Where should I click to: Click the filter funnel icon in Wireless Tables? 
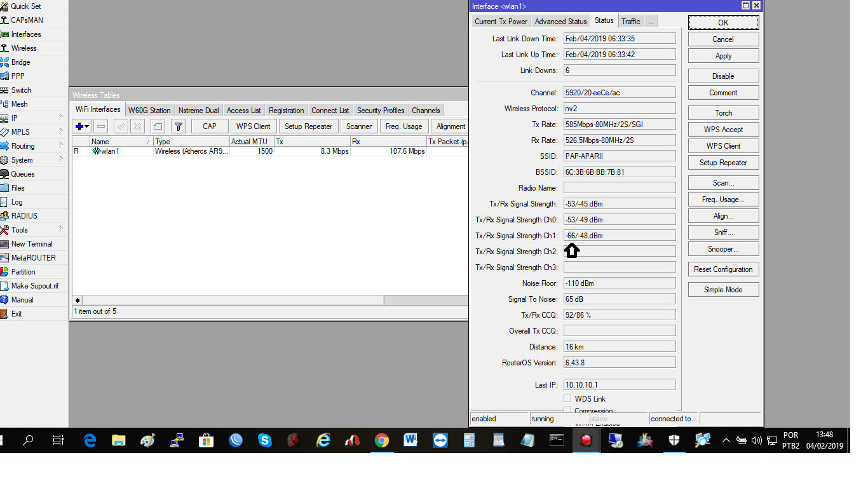[x=179, y=126]
